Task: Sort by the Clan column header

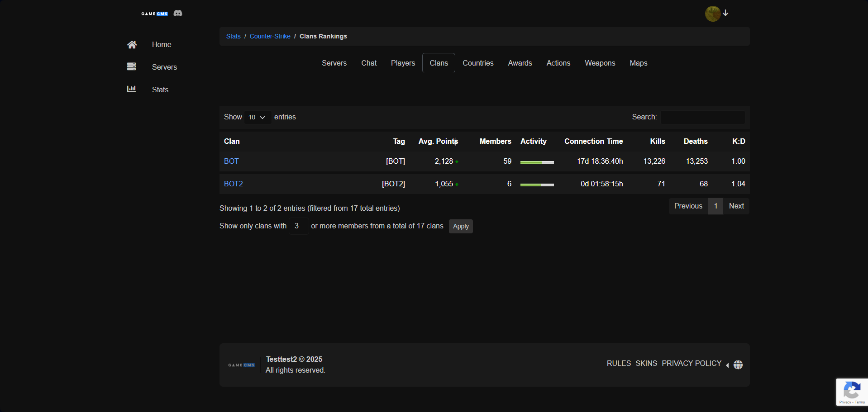Action: 232,141
